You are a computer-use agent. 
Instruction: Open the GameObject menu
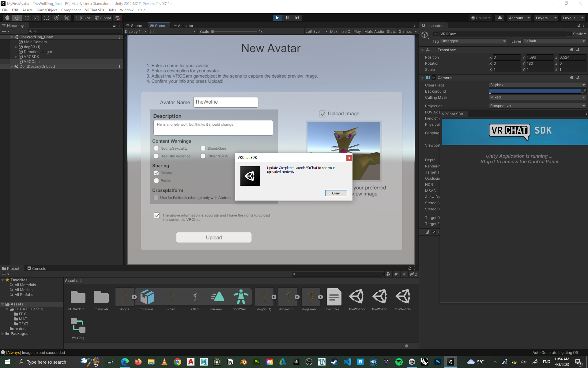click(47, 10)
